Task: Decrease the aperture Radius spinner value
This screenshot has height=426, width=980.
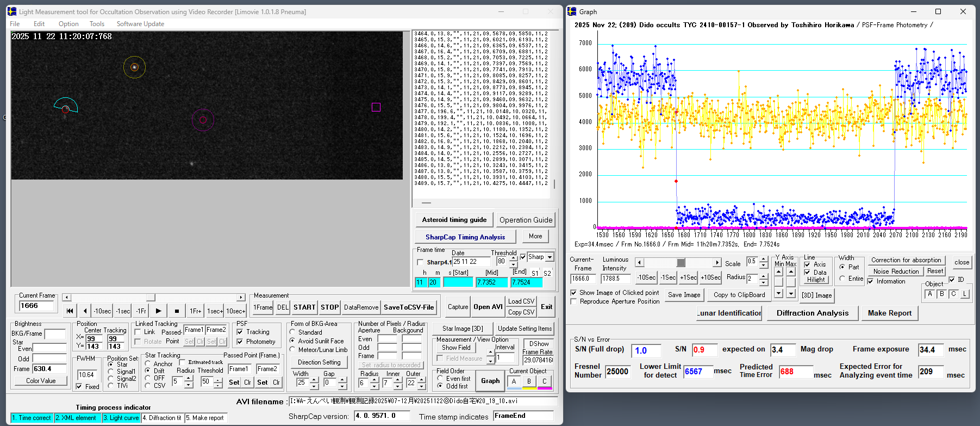Action: pos(374,386)
